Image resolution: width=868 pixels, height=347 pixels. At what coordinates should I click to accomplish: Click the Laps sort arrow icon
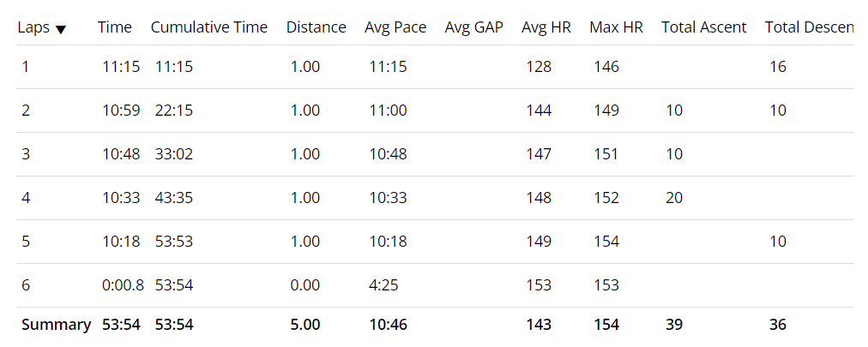(60, 29)
